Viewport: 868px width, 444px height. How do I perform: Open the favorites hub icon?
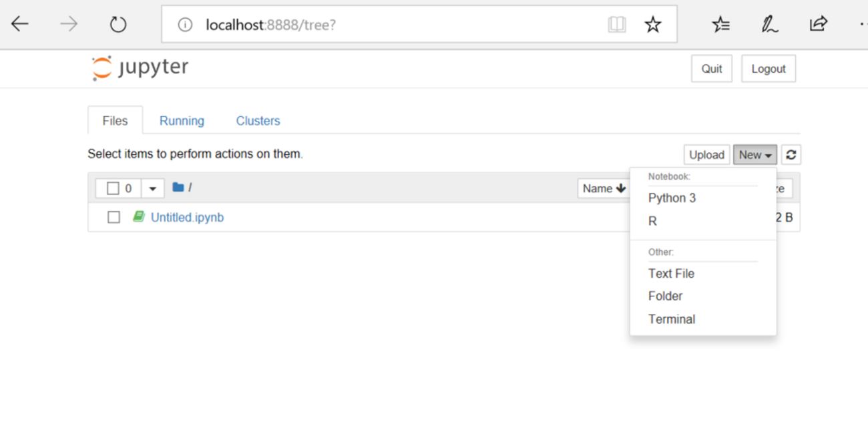click(720, 25)
